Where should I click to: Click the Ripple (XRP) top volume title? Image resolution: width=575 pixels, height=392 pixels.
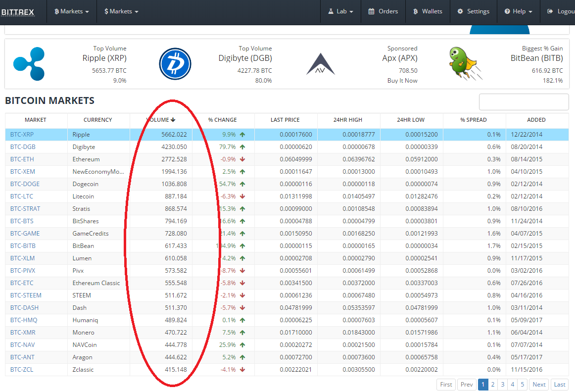click(x=104, y=58)
